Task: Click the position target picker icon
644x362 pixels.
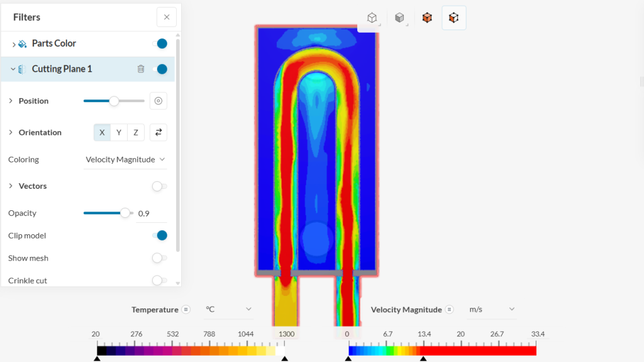Action: coord(158,101)
